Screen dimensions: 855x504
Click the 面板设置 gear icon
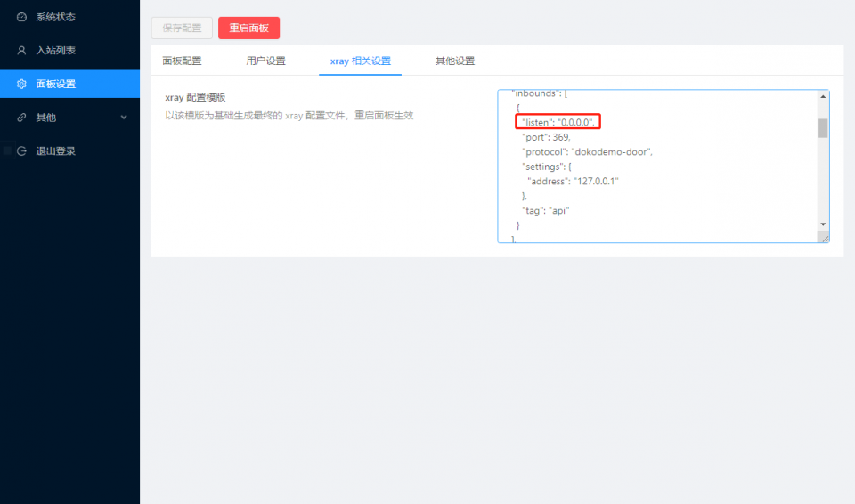tap(21, 84)
